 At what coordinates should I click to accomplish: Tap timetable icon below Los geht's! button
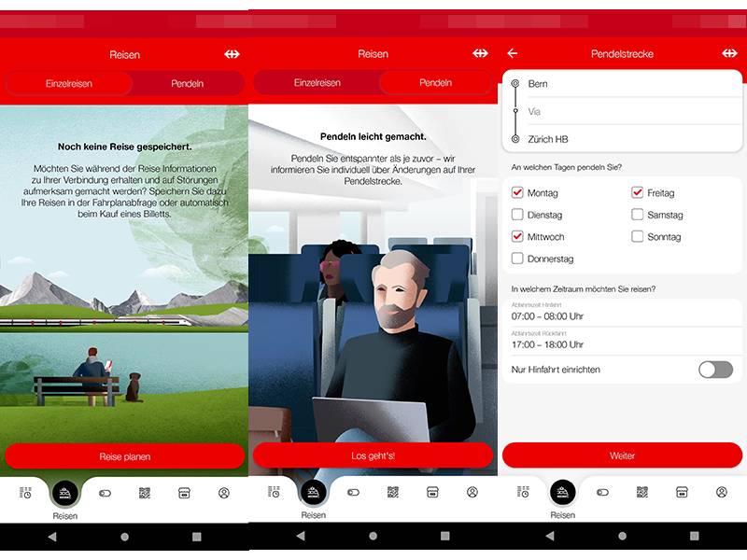pos(274,492)
